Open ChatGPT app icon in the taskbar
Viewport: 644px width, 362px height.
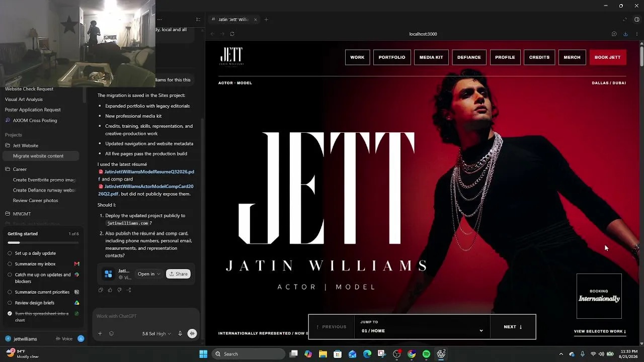click(441, 354)
